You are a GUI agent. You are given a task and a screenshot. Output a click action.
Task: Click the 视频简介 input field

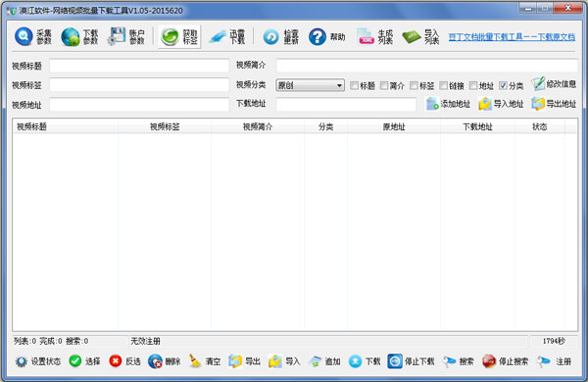click(426, 66)
